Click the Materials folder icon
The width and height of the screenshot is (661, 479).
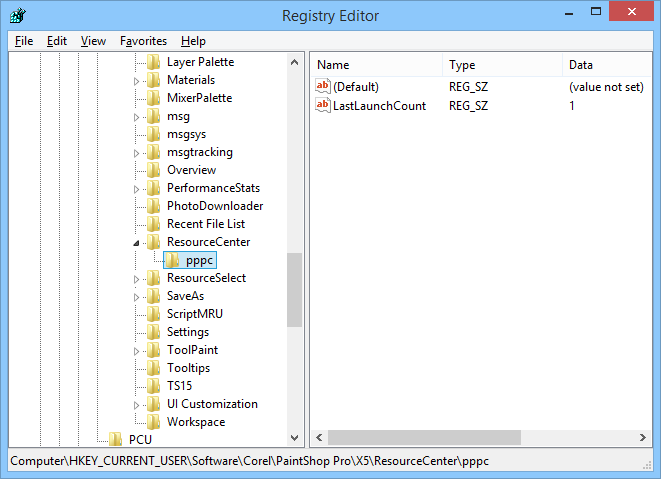click(x=153, y=80)
